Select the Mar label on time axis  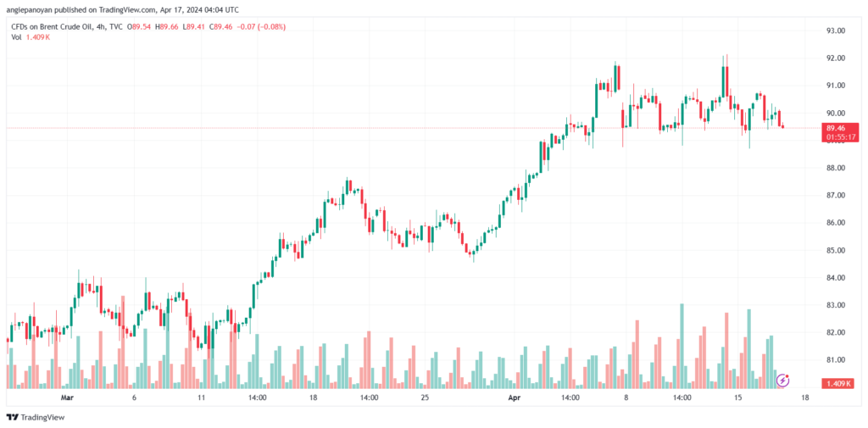tap(68, 397)
